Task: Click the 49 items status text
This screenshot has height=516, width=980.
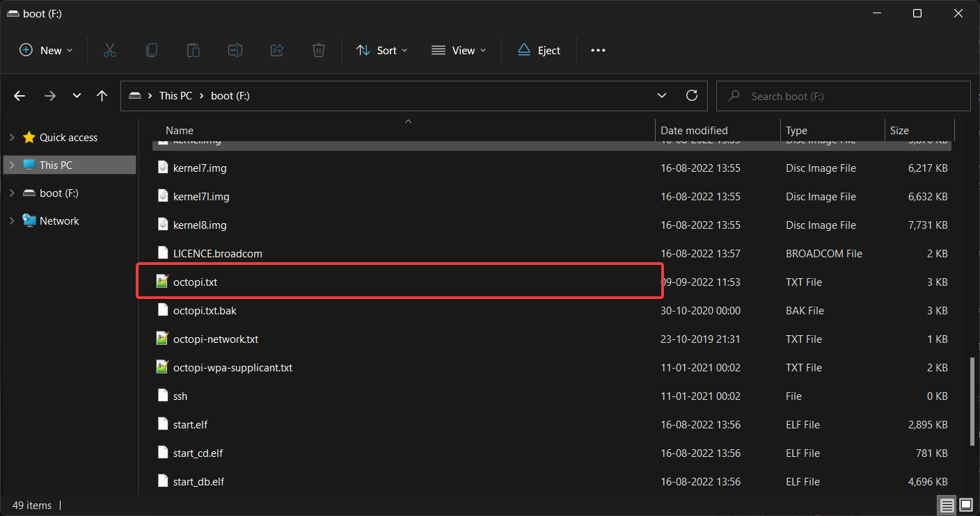Action: 32,505
